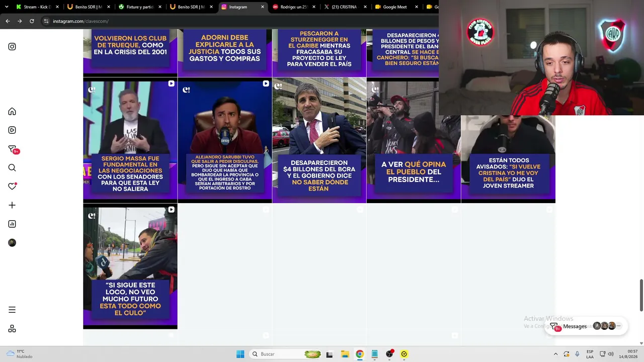Viewport: 644px width, 362px height.
Task: Open the Sergio Massa negotiations reel
Action: click(130, 140)
